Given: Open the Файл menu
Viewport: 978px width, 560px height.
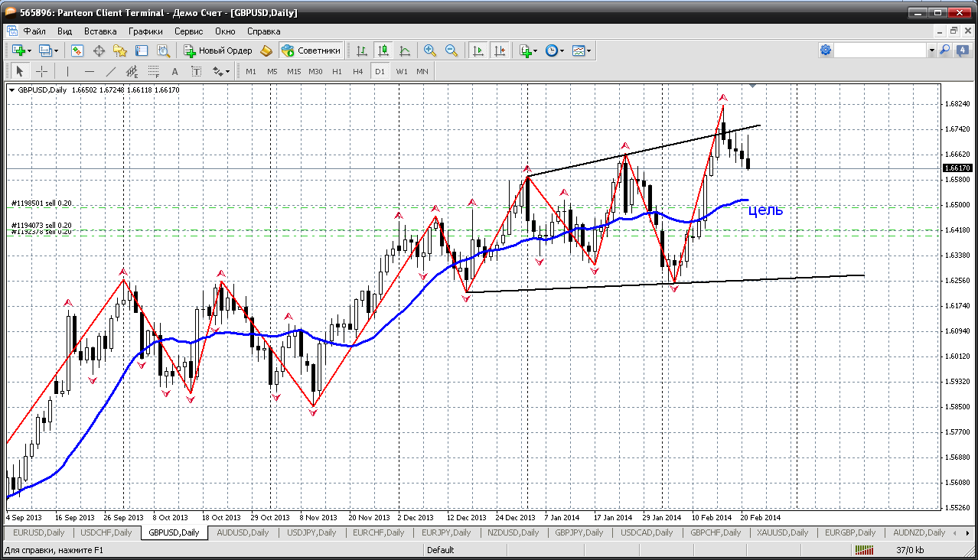Looking at the screenshot, I should [34, 31].
